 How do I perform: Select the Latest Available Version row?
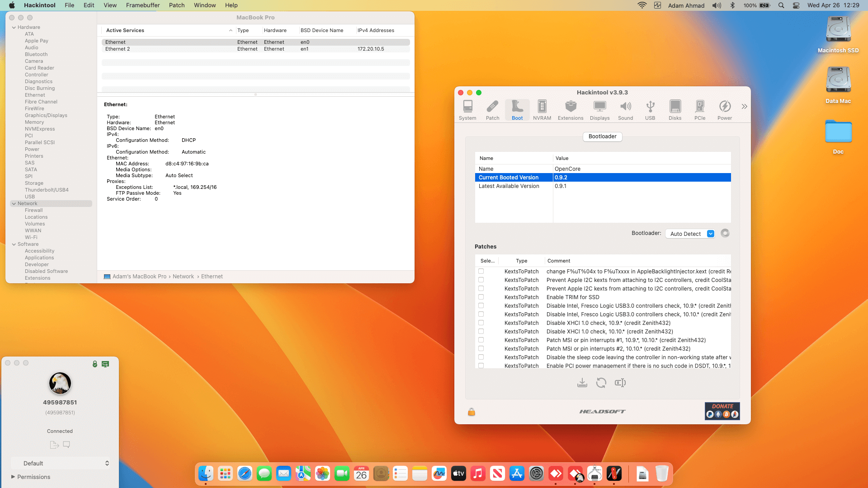[603, 186]
